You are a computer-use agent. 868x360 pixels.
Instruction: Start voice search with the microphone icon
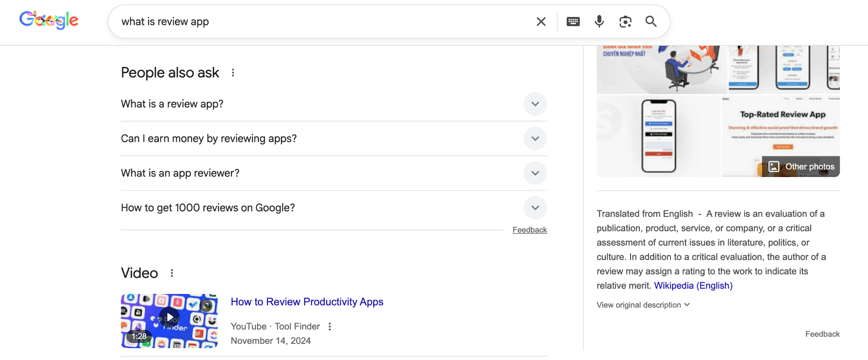click(599, 22)
